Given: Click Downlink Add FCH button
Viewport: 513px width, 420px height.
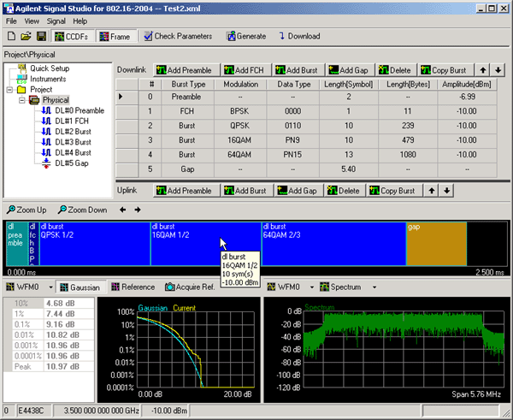Looking at the screenshot, I should coord(245,70).
